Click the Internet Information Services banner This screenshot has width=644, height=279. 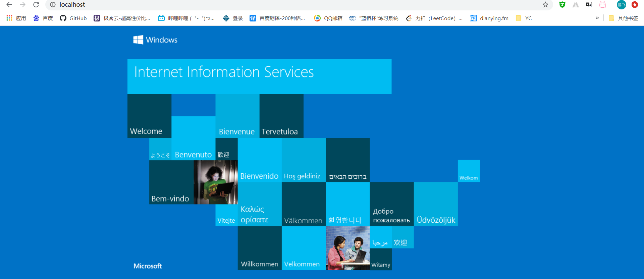coord(259,76)
